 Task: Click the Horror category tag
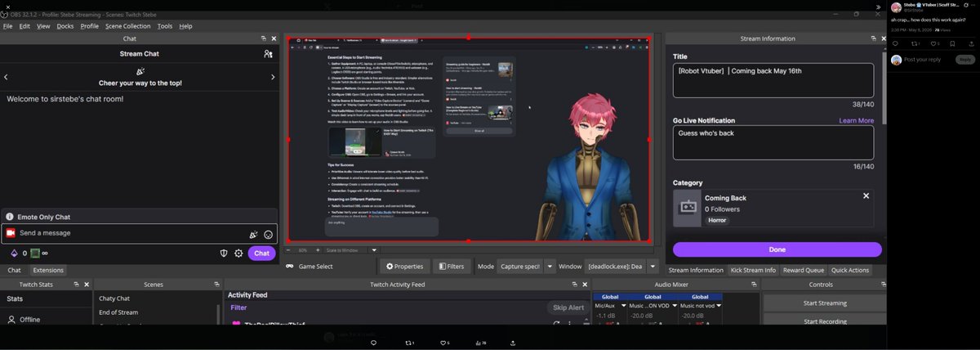pos(717,220)
